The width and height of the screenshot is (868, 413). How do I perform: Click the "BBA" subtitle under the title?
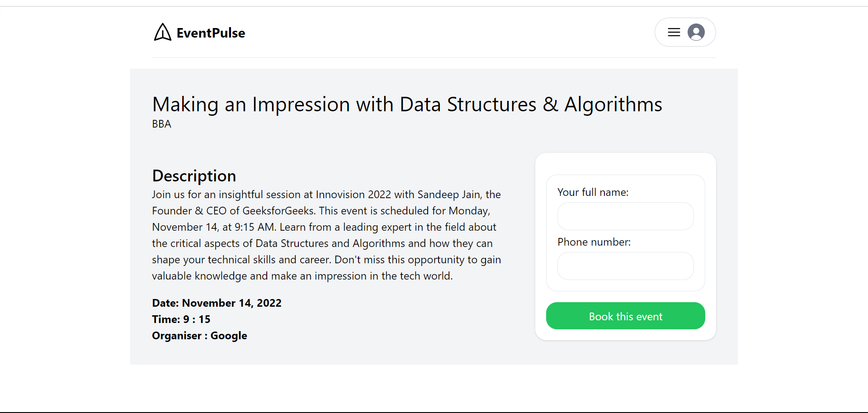coord(161,124)
